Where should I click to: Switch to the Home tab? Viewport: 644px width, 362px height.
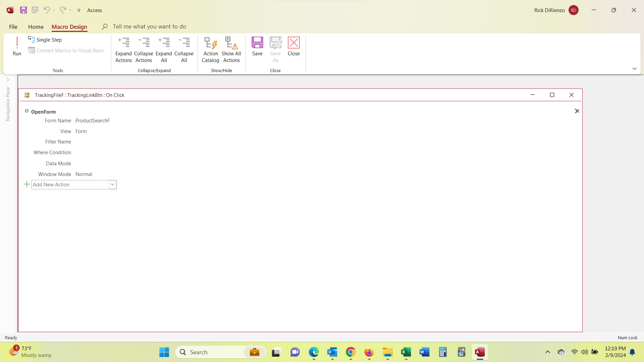[x=36, y=26]
